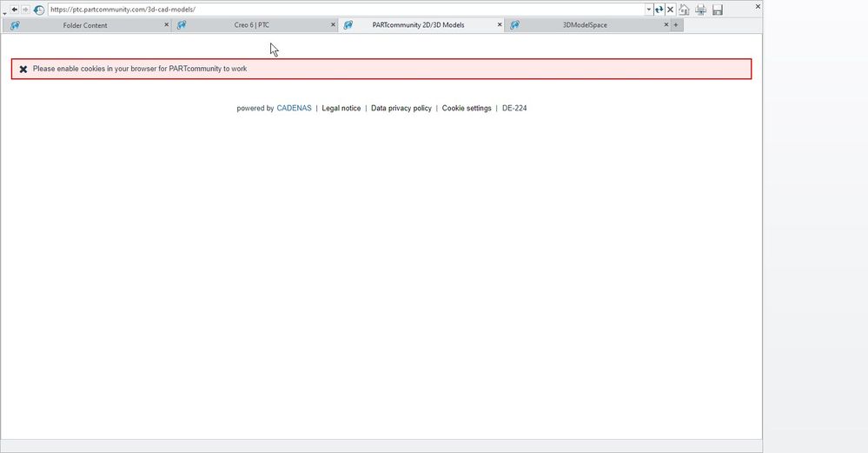Open the CADENAS link

pos(294,108)
